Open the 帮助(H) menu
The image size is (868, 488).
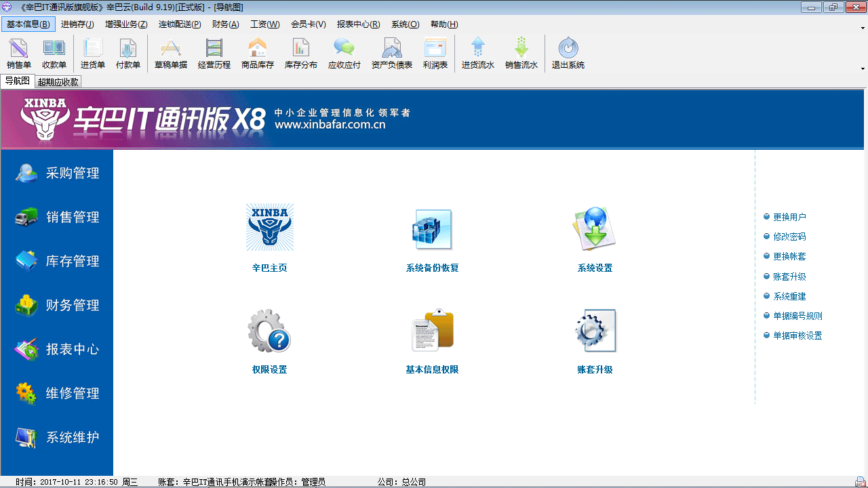(444, 24)
